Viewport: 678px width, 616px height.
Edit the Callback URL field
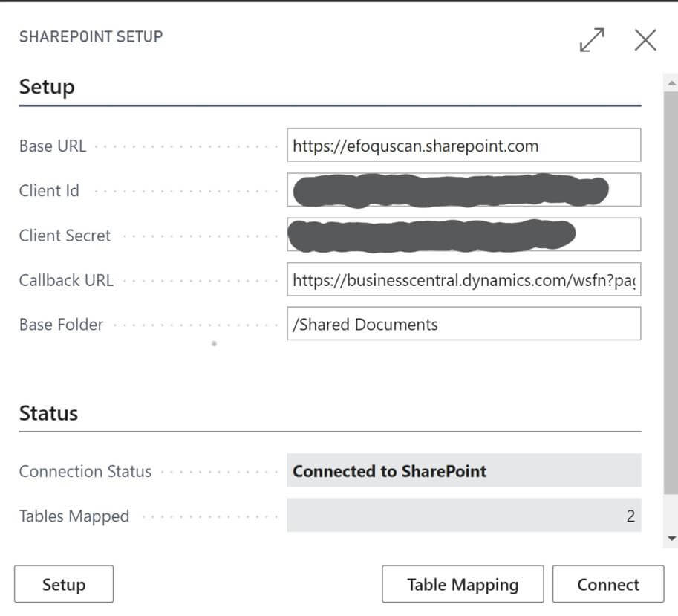pos(464,279)
